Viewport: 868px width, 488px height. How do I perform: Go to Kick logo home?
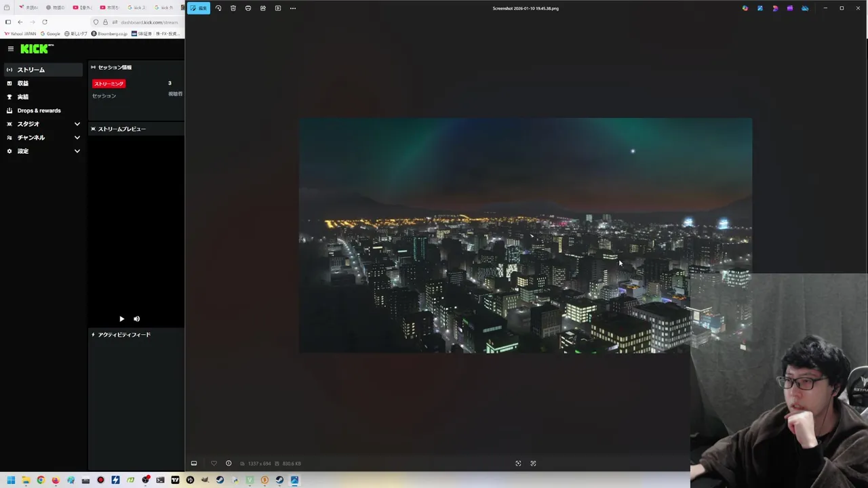pos(37,49)
